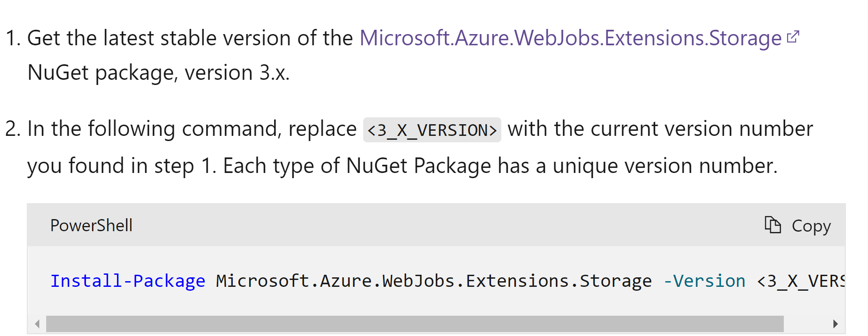Select the <3_X_VERSION> inline code text
The image size is (868, 336).
(x=432, y=129)
